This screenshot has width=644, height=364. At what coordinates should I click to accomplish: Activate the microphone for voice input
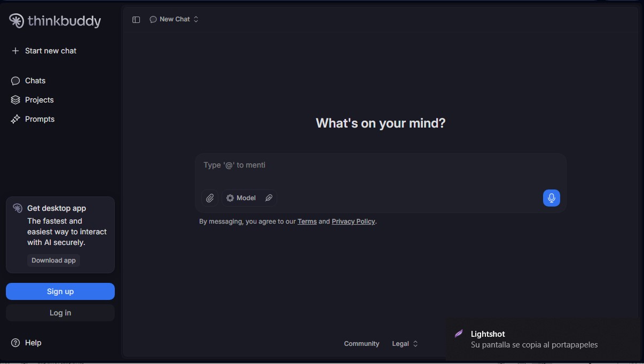pyautogui.click(x=551, y=197)
